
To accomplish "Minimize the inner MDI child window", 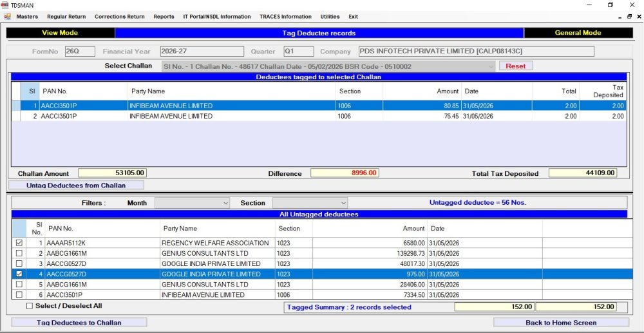I will click(x=620, y=17).
